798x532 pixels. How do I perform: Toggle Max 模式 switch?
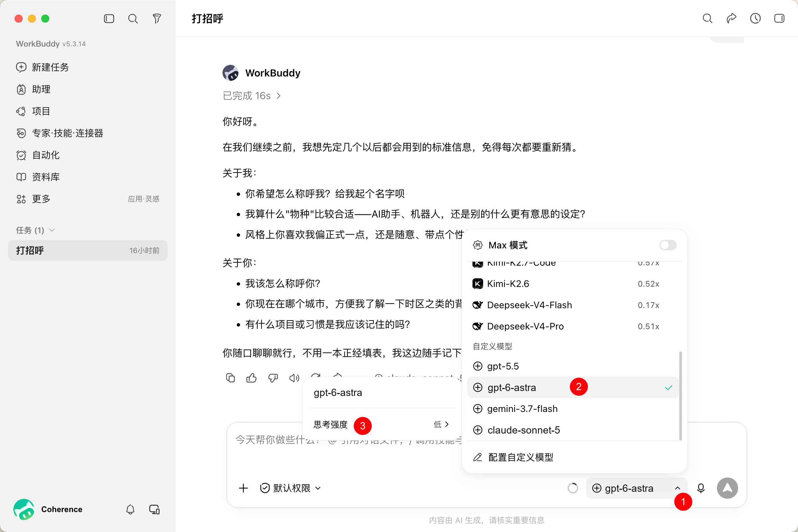[668, 245]
